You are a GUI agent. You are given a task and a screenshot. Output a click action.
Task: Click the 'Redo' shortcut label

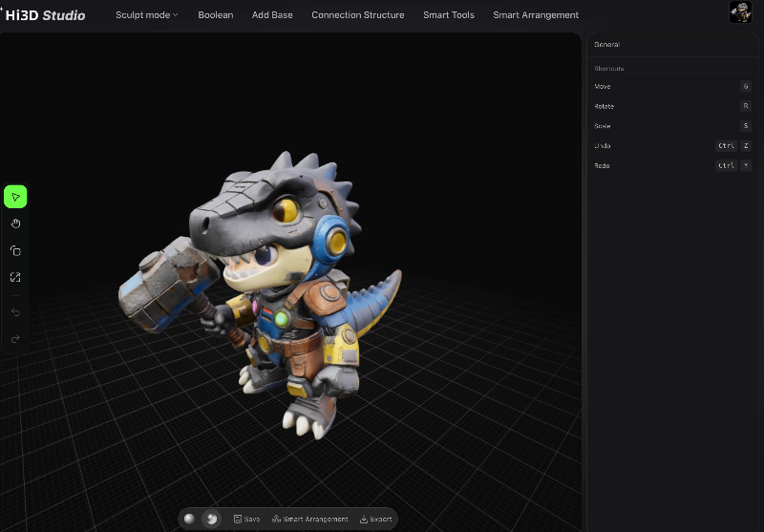602,165
